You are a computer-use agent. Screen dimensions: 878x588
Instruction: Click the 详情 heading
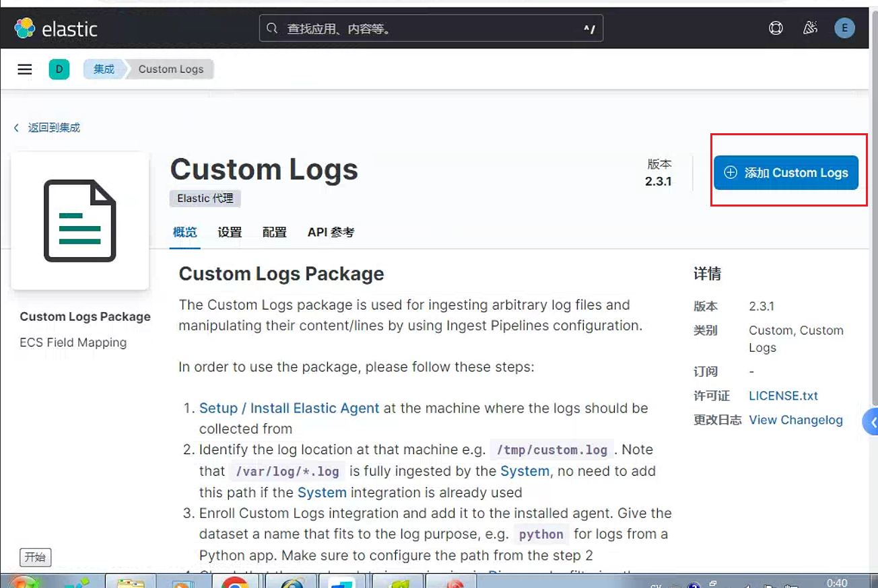pyautogui.click(x=708, y=274)
